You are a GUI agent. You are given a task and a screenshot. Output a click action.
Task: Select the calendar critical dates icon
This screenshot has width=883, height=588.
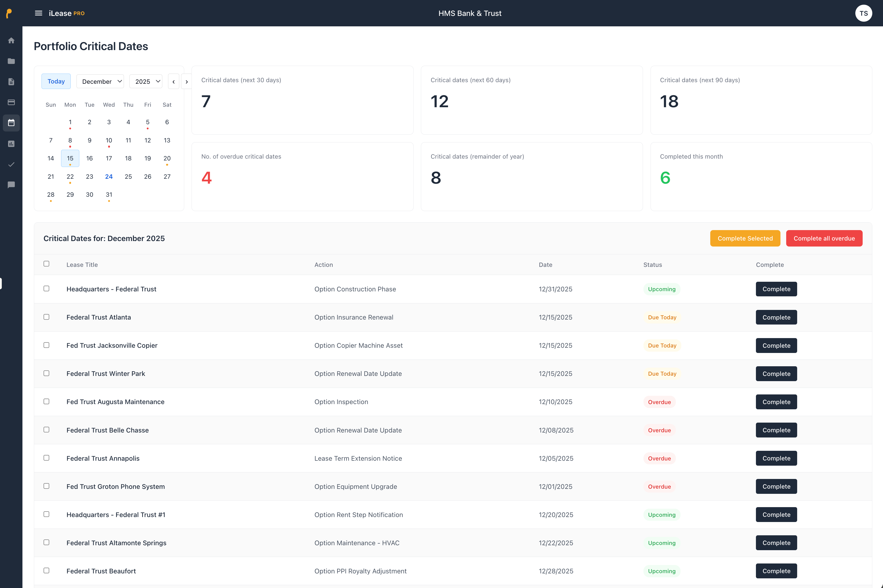[x=11, y=123]
